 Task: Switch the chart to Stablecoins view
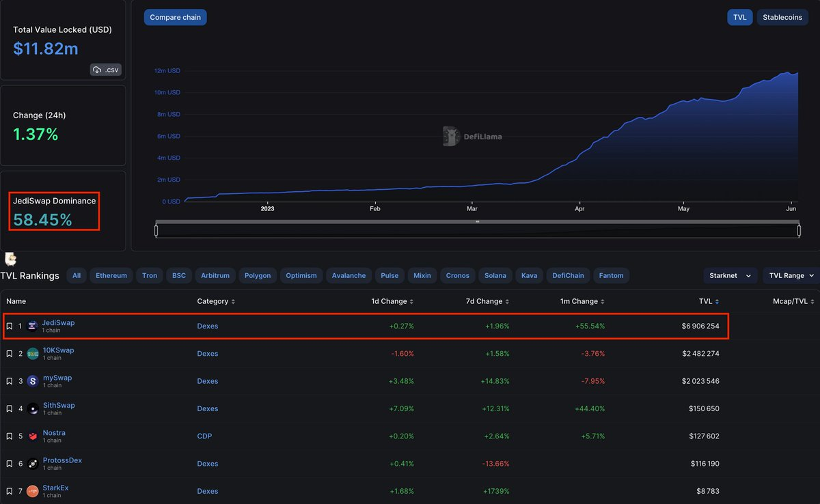tap(782, 16)
